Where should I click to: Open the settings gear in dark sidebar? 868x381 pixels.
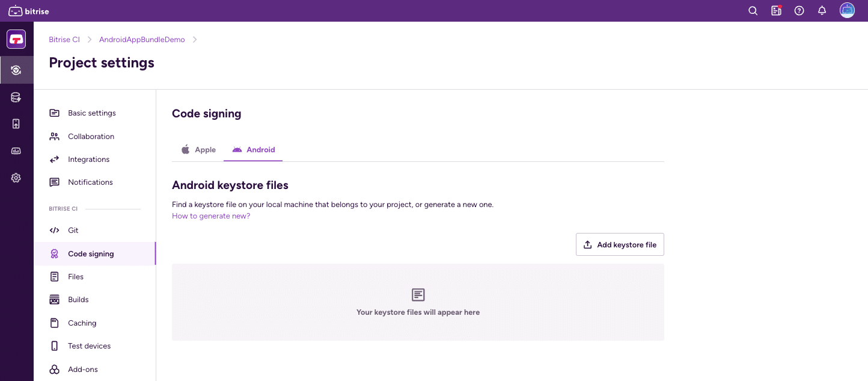click(16, 178)
